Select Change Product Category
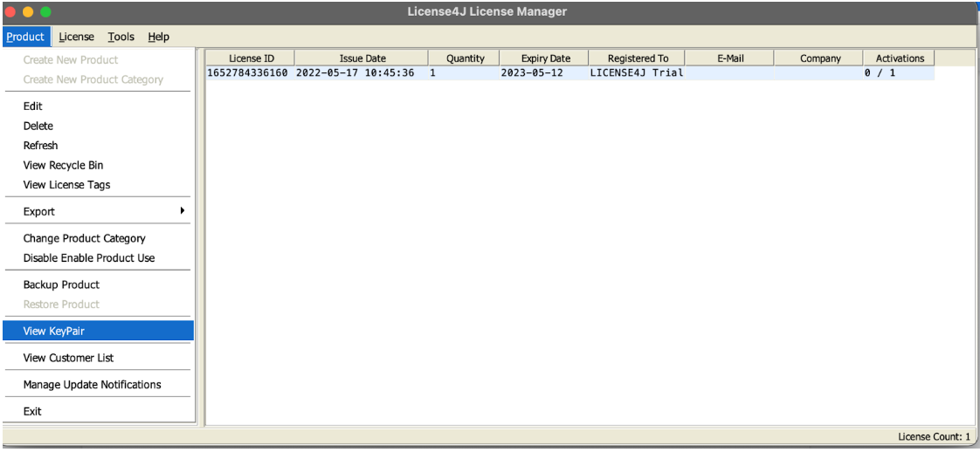Image resolution: width=980 pixels, height=459 pixels. (x=84, y=238)
